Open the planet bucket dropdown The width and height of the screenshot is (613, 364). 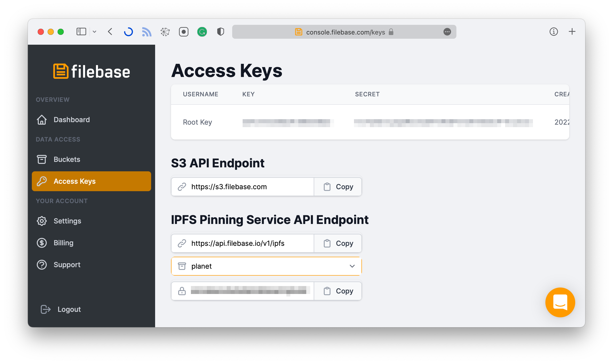pos(266,266)
